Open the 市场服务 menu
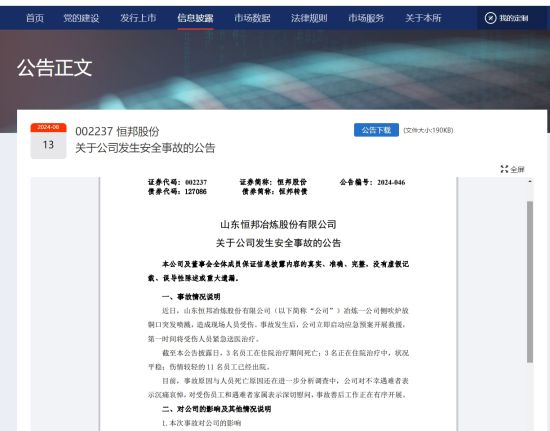 coord(366,18)
